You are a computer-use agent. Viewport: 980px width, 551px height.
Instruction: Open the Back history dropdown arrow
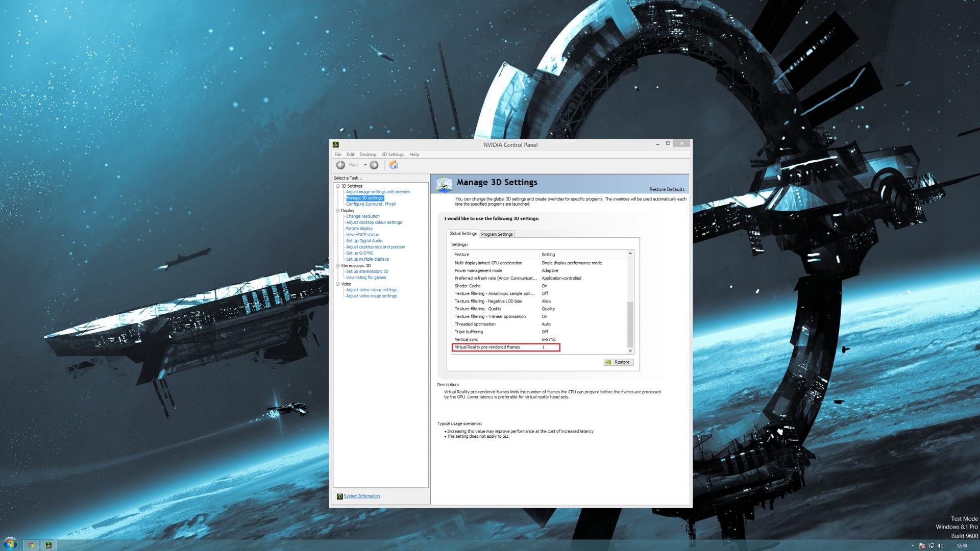(x=365, y=165)
